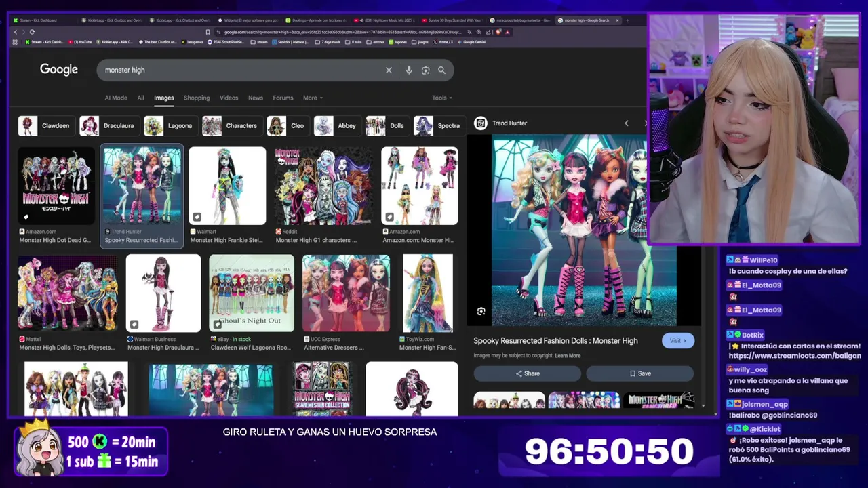Click the Trend Hunter source logo

pos(480,123)
